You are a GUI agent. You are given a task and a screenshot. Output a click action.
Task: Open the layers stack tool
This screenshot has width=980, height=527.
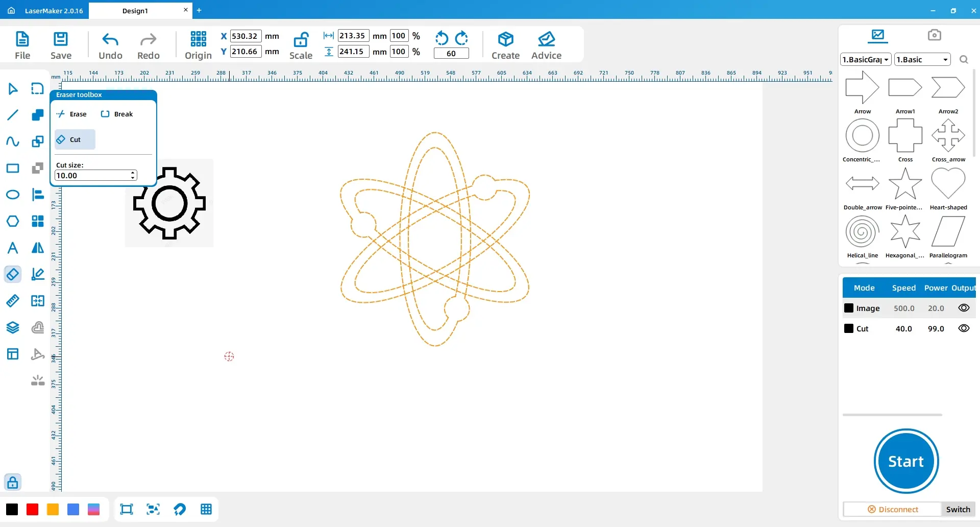pyautogui.click(x=13, y=327)
